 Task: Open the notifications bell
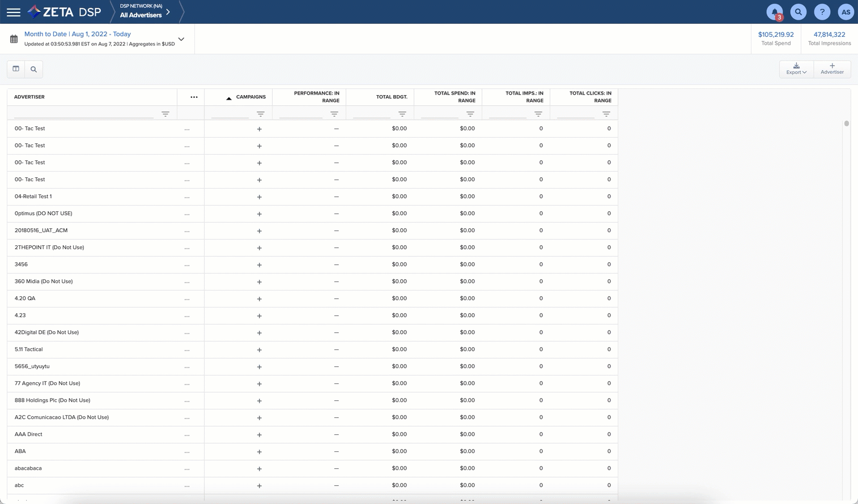pos(774,12)
